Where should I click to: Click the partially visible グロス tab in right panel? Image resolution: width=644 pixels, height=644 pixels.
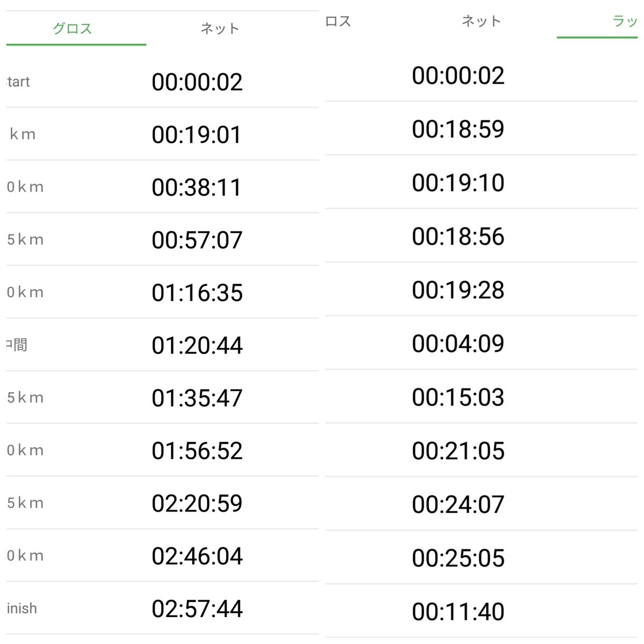click(x=338, y=21)
